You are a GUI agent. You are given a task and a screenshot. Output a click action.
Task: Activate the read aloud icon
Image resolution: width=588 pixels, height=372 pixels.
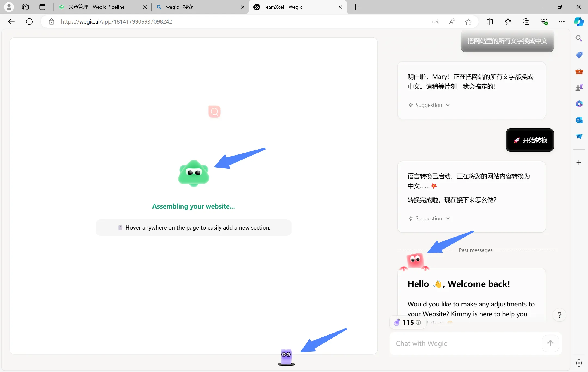pos(452,22)
